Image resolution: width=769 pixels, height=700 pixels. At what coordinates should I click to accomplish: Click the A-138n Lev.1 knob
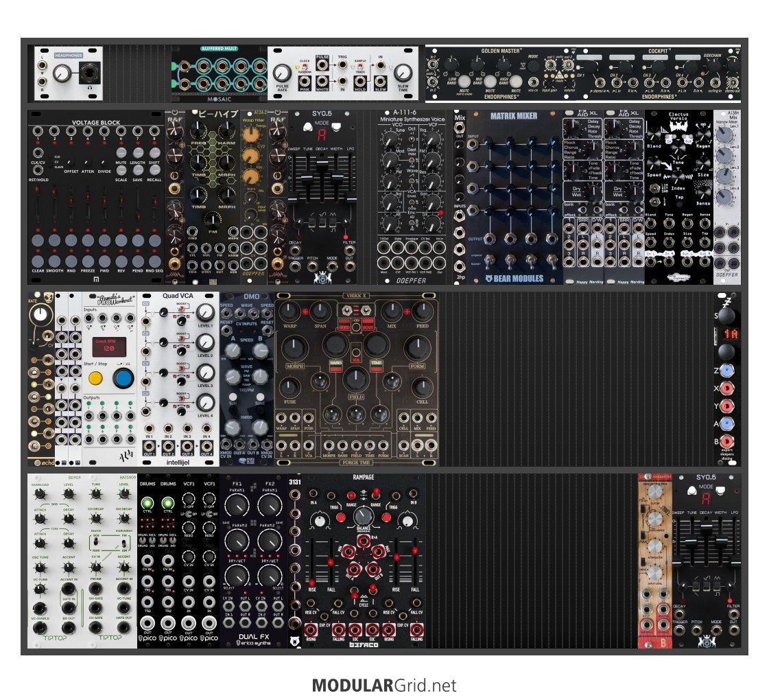click(725, 135)
